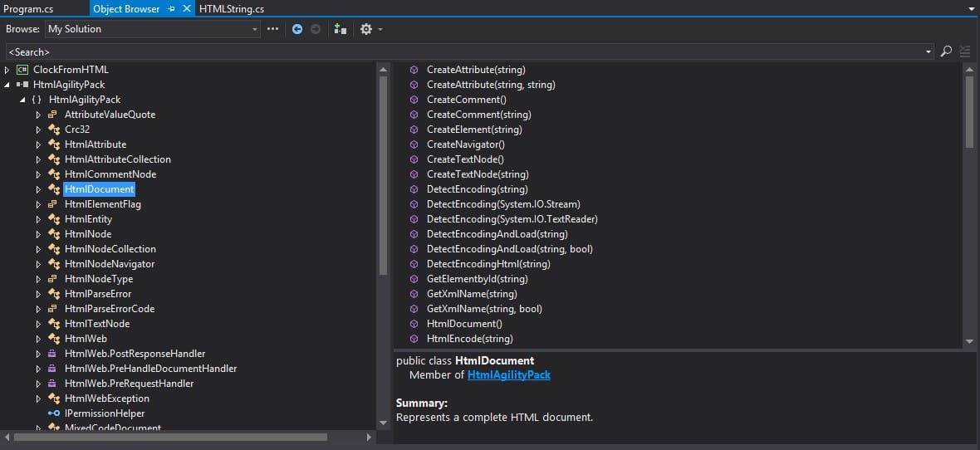Click the delegate icon for HtmlWeb.PreRequestHandler
Screen dimensions: 980x450
coord(53,383)
